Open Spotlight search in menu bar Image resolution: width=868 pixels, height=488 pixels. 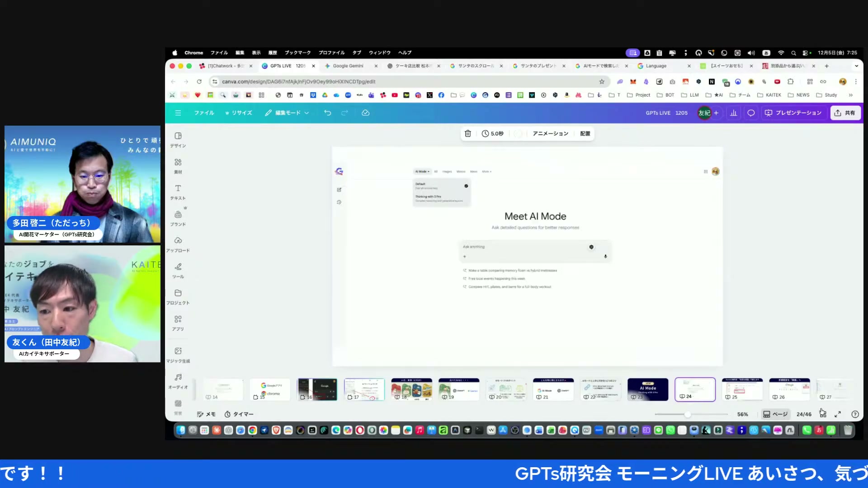(x=793, y=53)
